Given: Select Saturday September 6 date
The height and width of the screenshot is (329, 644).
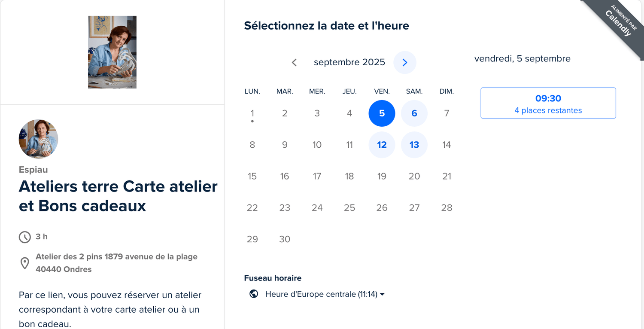Looking at the screenshot, I should (x=414, y=113).
